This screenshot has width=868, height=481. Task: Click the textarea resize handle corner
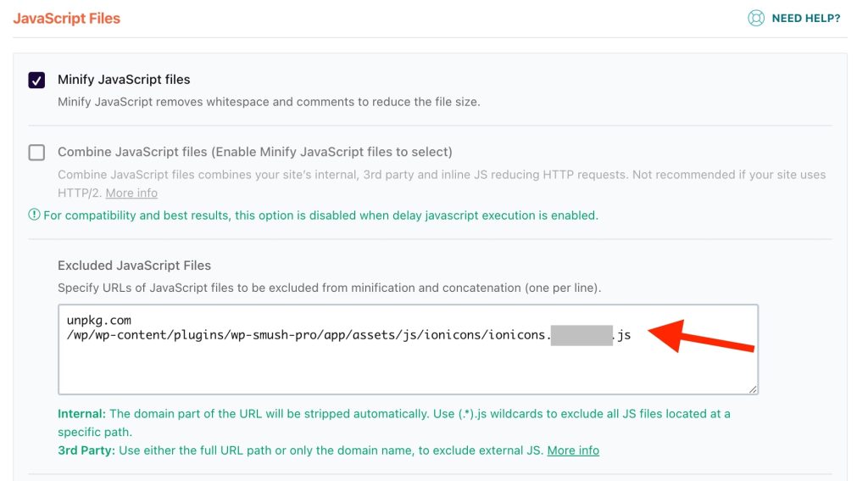tap(753, 389)
